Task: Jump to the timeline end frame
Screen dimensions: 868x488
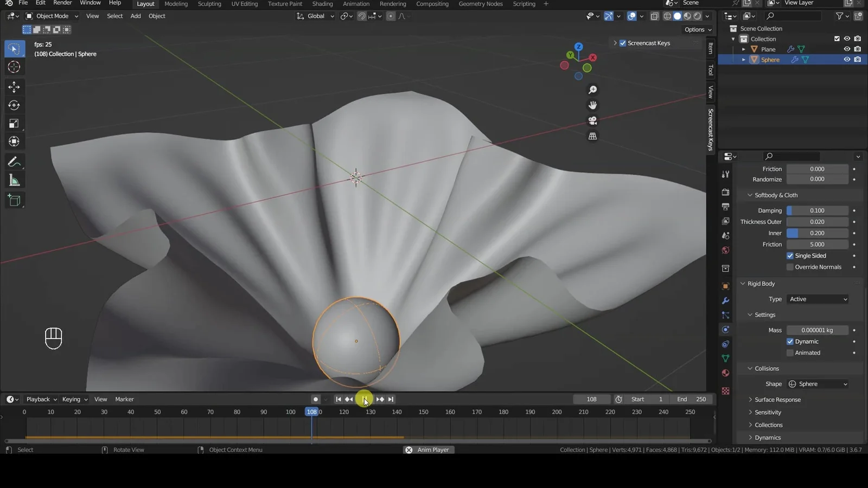Action: 391,399
